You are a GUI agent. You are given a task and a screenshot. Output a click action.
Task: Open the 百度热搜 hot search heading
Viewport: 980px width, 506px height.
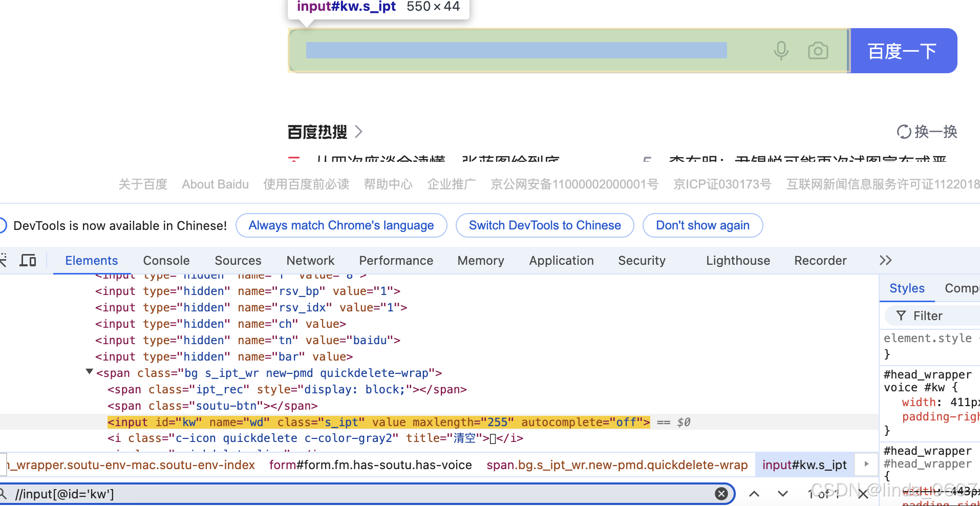[x=317, y=132]
